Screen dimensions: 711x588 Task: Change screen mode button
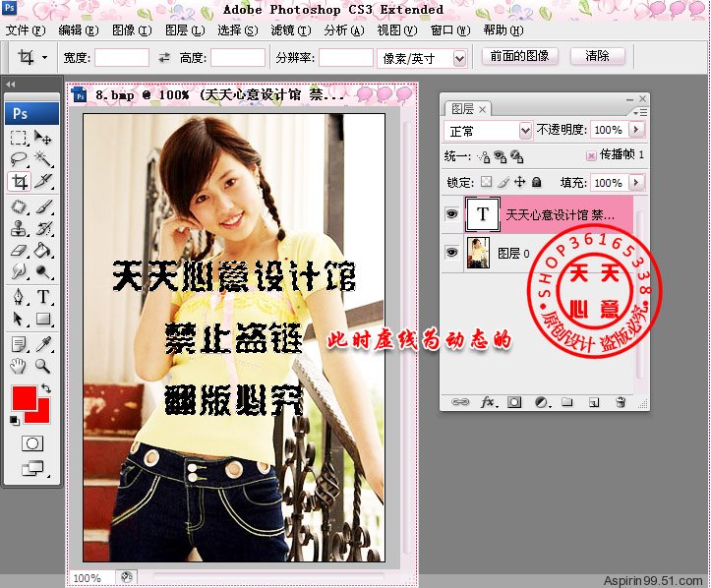click(x=33, y=468)
